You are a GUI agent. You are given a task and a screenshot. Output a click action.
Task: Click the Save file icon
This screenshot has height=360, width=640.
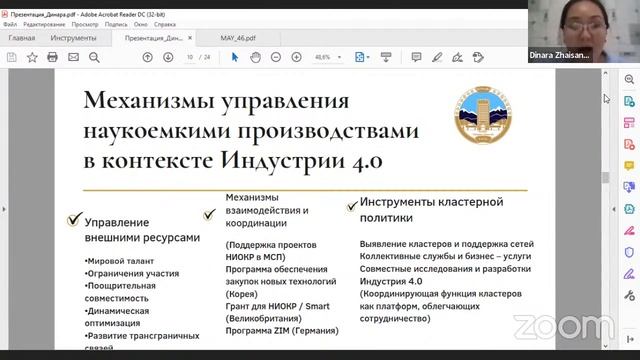pos(11,57)
